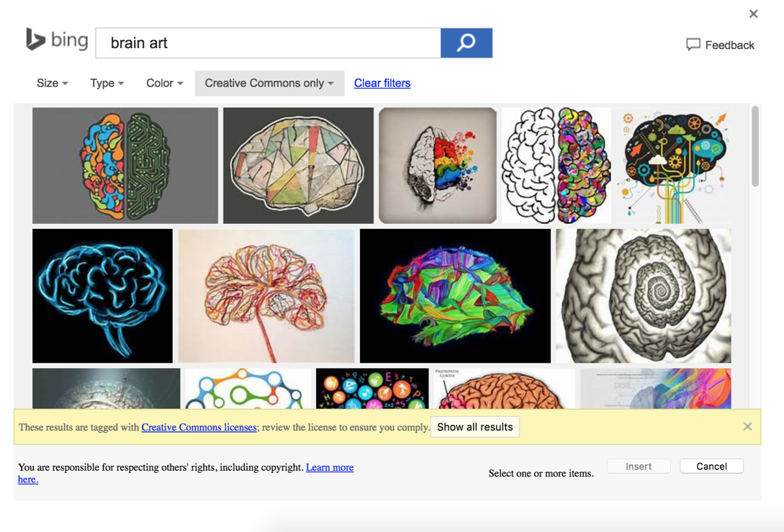
Task: Click the Cancel button
Action: click(711, 466)
